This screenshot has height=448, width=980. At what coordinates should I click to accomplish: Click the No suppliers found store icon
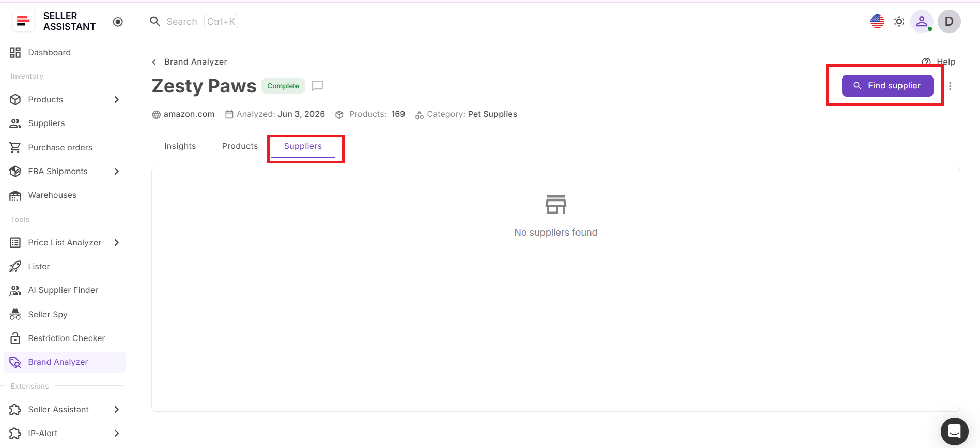tap(556, 205)
